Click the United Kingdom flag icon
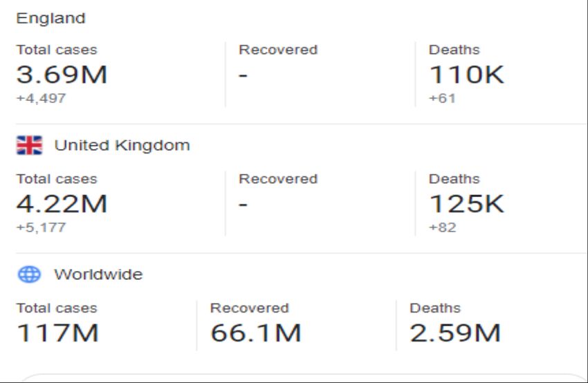Viewport: 588px width, 383px height. (x=29, y=145)
